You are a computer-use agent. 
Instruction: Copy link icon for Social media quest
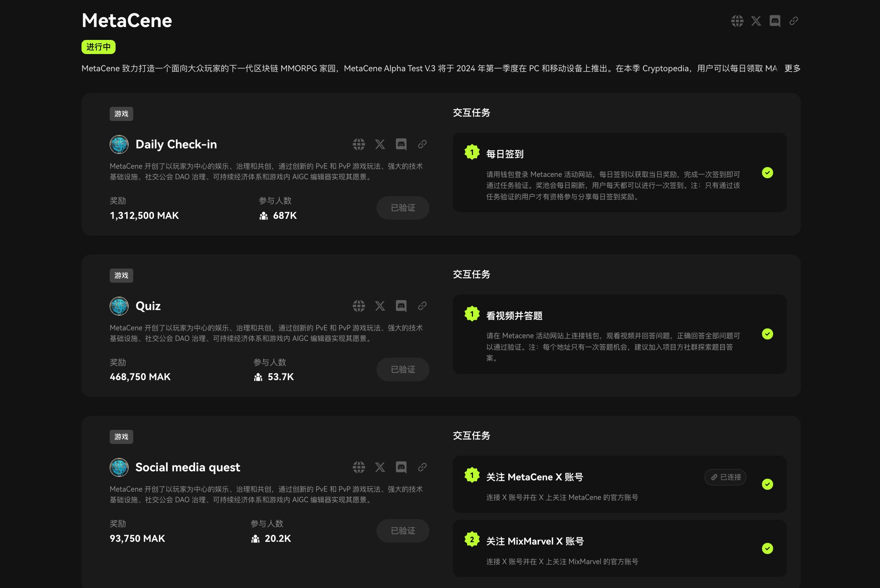click(x=422, y=467)
